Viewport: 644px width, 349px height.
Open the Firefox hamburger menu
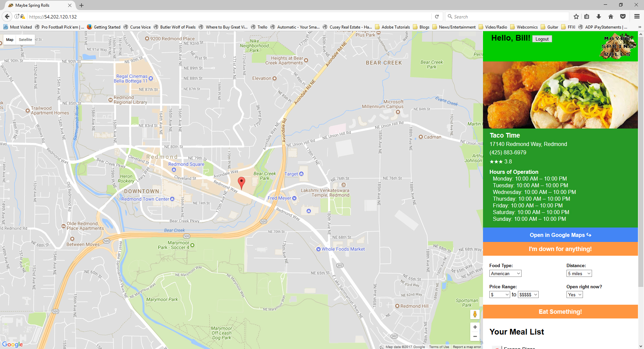(x=637, y=16)
